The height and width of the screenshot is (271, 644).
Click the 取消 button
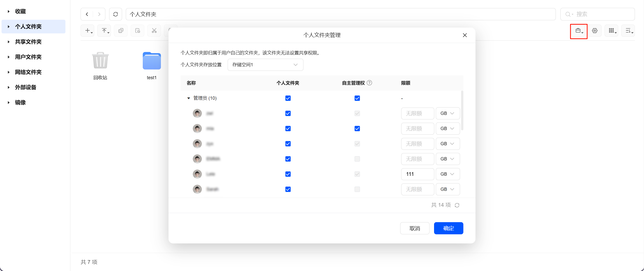415,228
